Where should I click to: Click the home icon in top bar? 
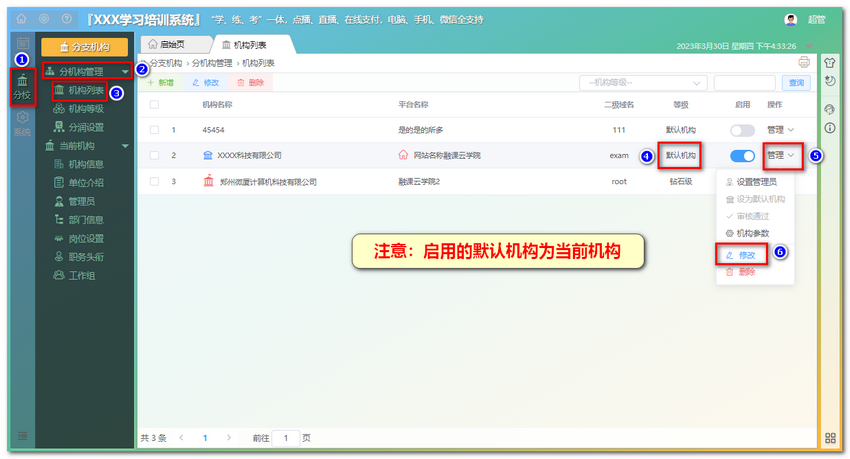pos(21,19)
